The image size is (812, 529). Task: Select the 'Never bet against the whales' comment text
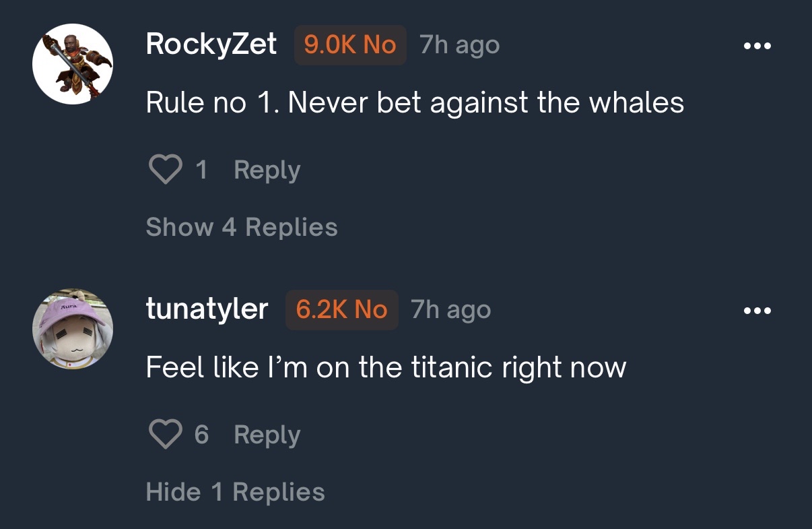click(486, 103)
